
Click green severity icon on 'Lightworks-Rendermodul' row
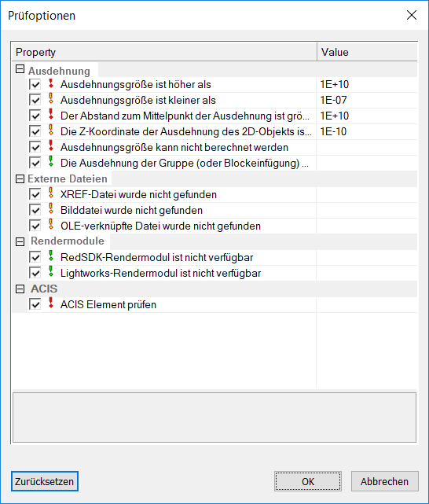click(x=51, y=272)
